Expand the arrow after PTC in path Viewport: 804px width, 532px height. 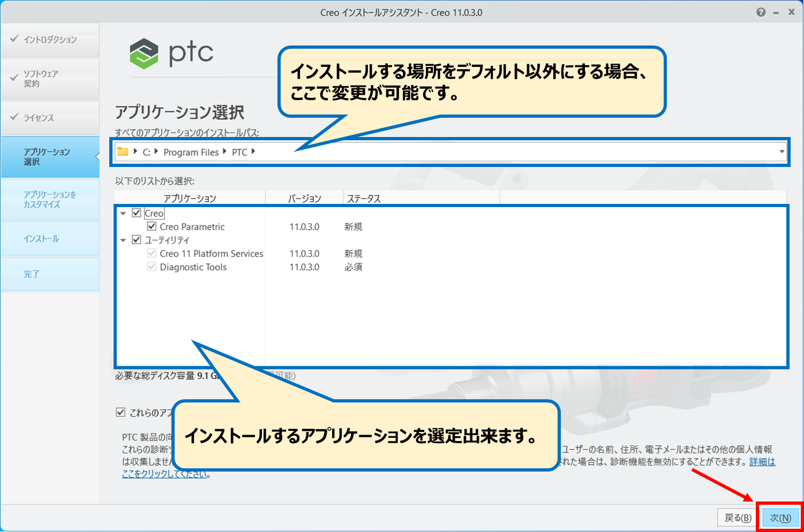click(253, 152)
